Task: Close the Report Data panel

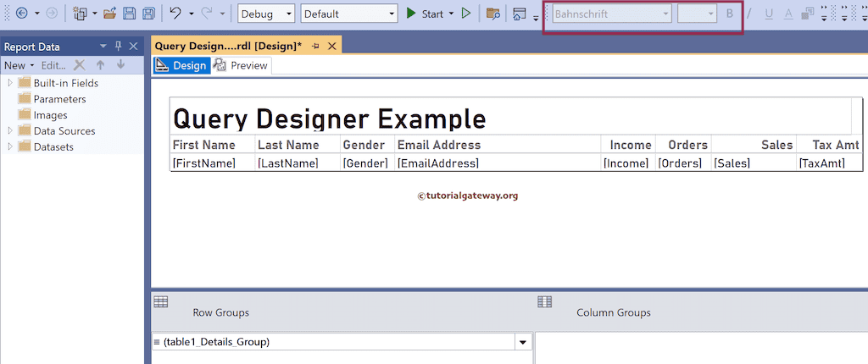Action: point(133,47)
